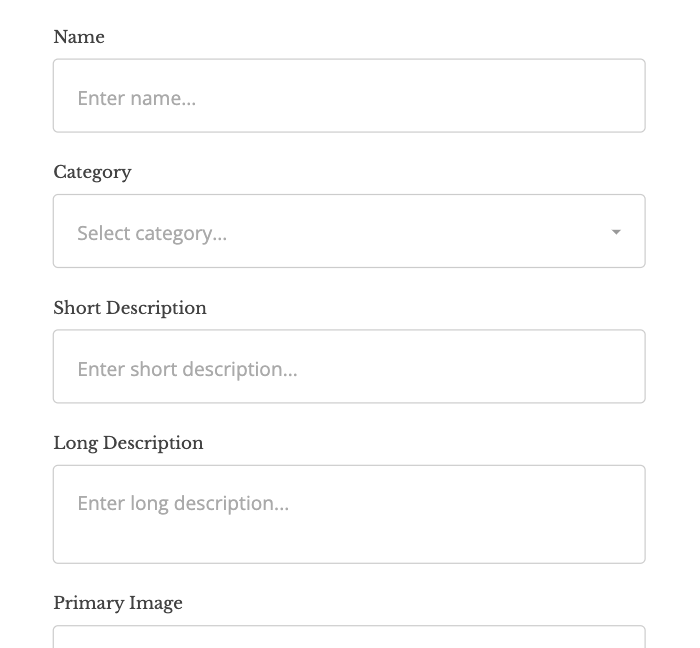Click the 'Select category...' placeholder text
700x648 pixels.
pyautogui.click(x=152, y=233)
